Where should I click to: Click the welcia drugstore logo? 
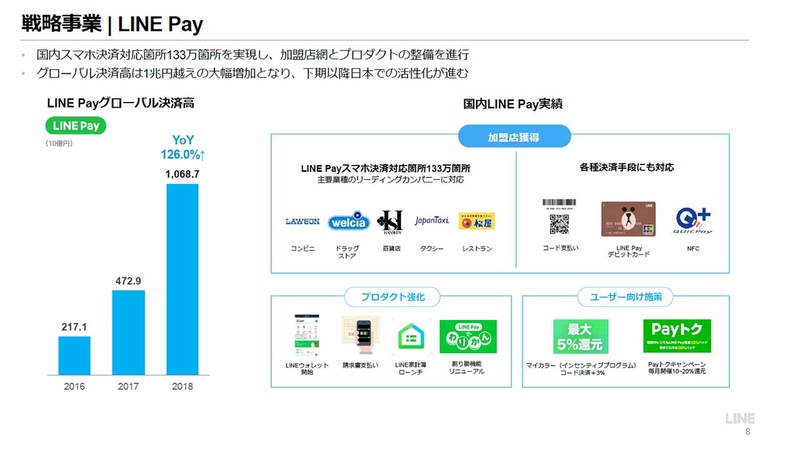(348, 220)
